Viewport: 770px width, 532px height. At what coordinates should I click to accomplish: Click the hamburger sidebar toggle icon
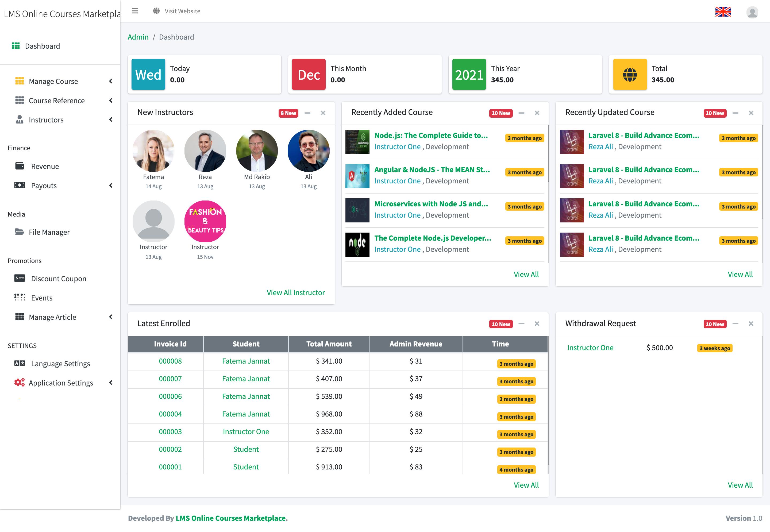135,11
